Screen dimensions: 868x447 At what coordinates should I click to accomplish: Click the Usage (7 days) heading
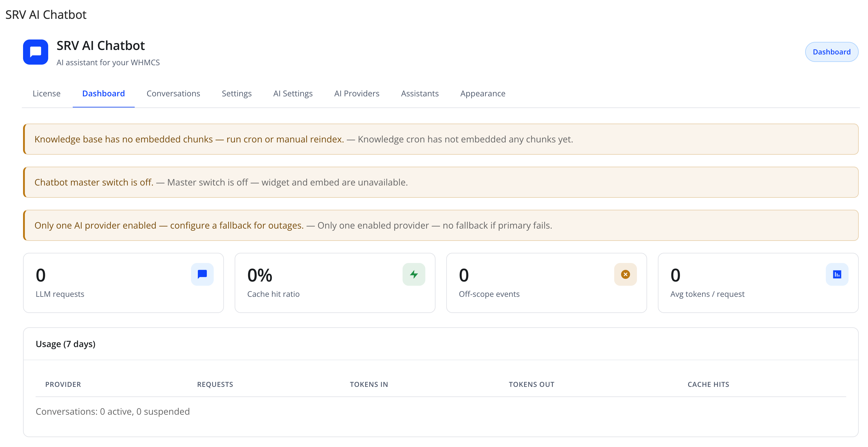(65, 344)
